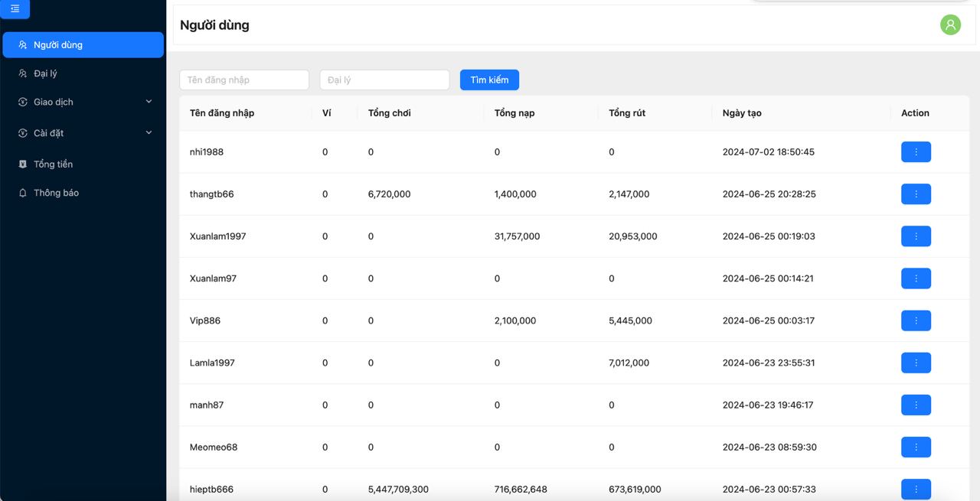Click the Đại lý sidebar icon
This screenshot has width=980, height=501.
[23, 73]
